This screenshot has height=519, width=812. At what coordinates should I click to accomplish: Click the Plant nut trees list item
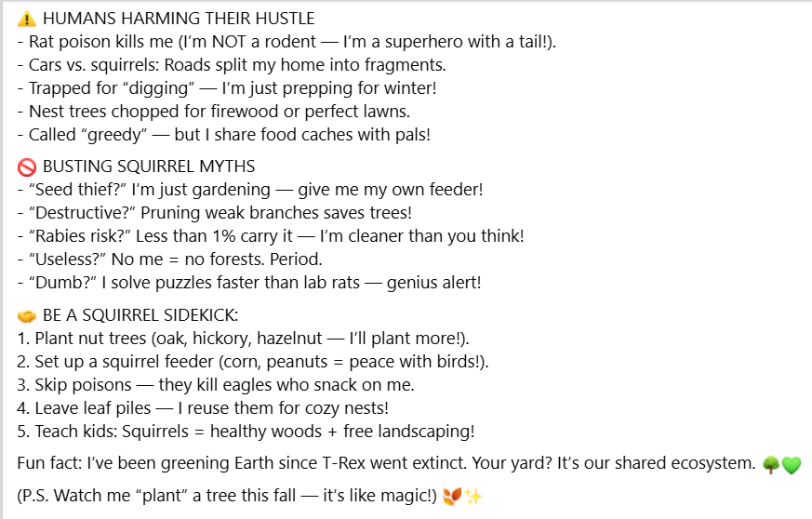(x=243, y=339)
